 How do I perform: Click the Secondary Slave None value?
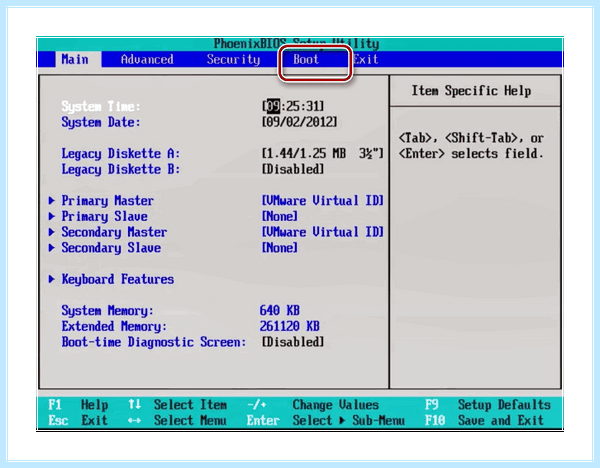pos(279,248)
